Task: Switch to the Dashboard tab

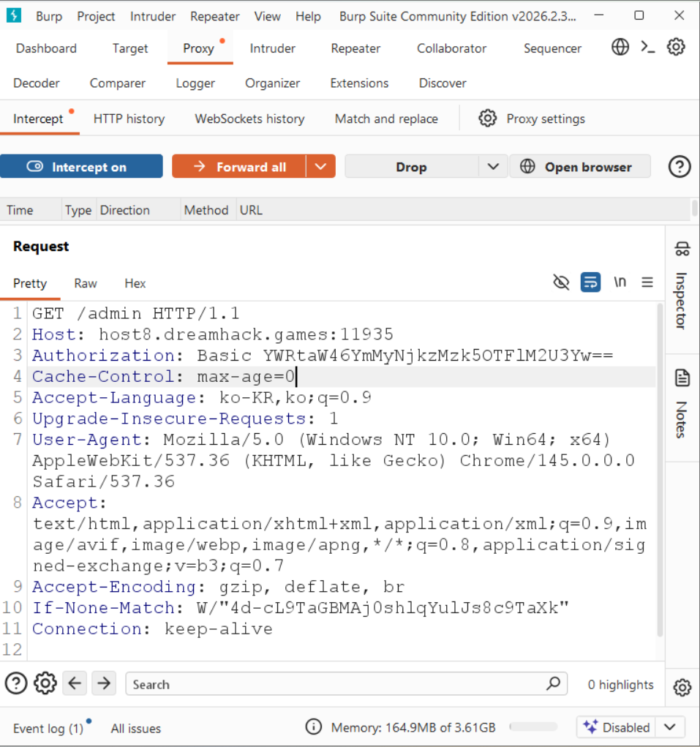Action: (x=46, y=48)
